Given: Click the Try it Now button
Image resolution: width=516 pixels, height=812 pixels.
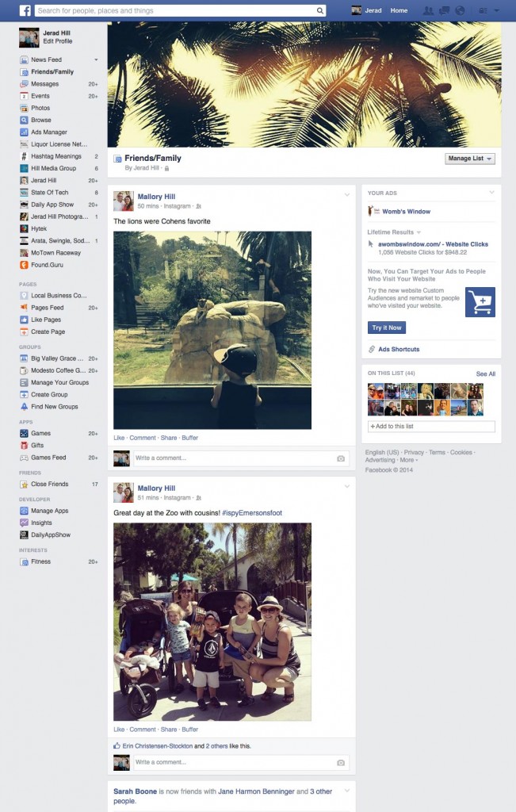Looking at the screenshot, I should click(x=387, y=327).
